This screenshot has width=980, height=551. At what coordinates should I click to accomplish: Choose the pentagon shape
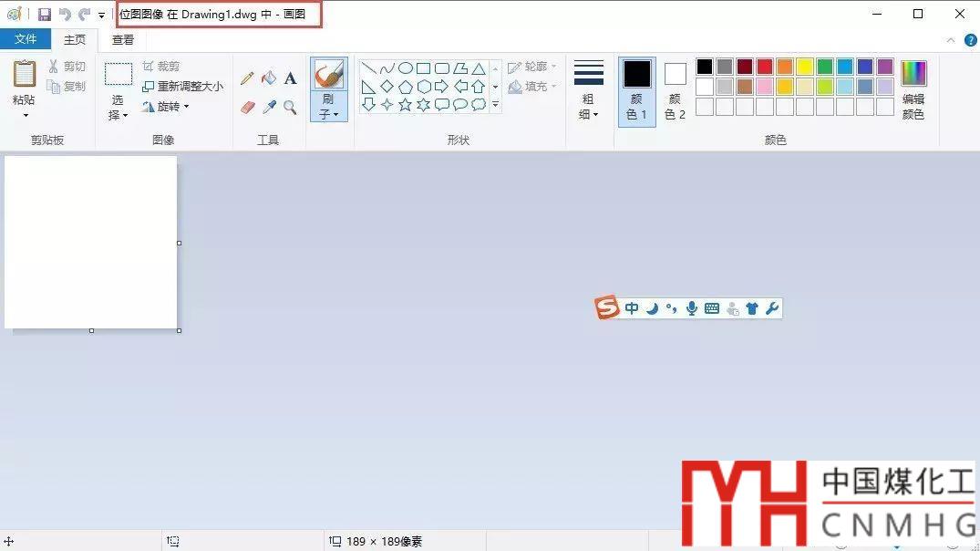[x=405, y=87]
